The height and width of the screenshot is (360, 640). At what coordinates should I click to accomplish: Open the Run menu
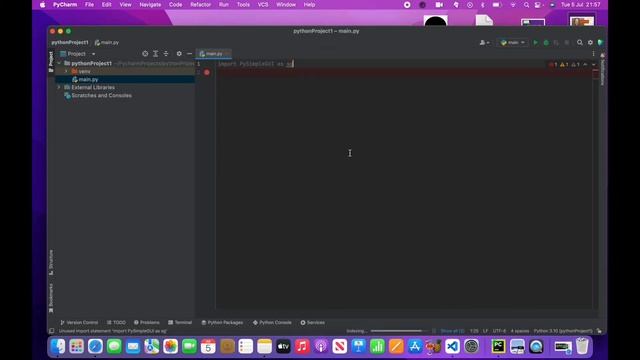coord(224,5)
